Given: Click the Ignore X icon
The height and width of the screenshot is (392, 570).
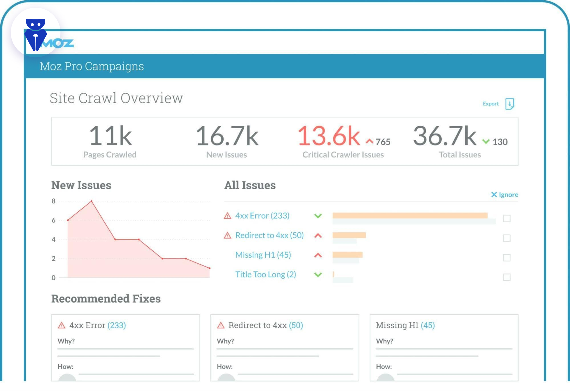Looking at the screenshot, I should (x=494, y=194).
